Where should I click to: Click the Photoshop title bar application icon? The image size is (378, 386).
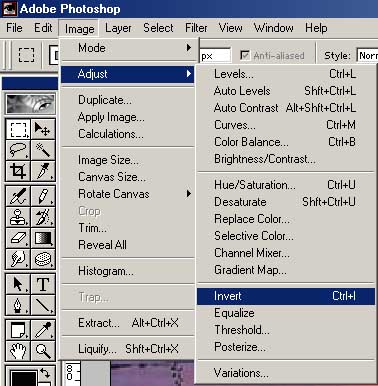pyautogui.click(x=9, y=9)
